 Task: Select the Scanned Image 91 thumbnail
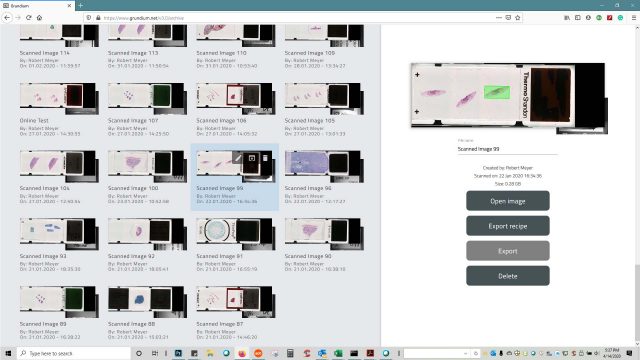236,234
